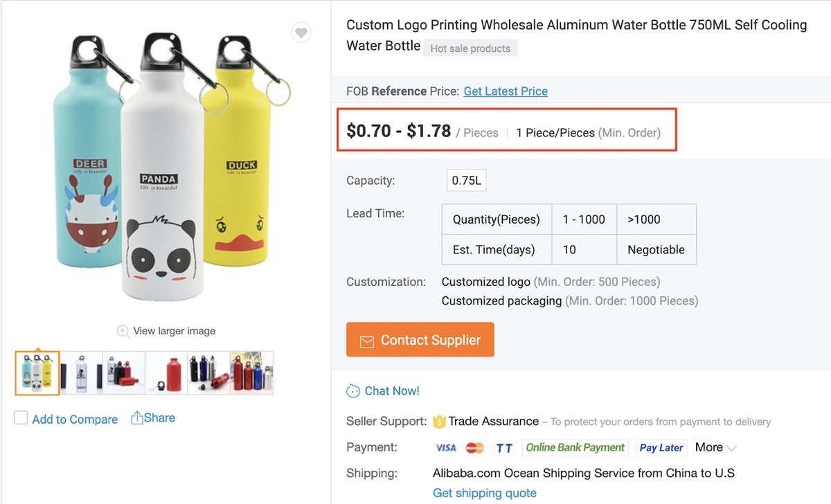Select the last thumbnail with red and silver bottles

[x=251, y=373]
